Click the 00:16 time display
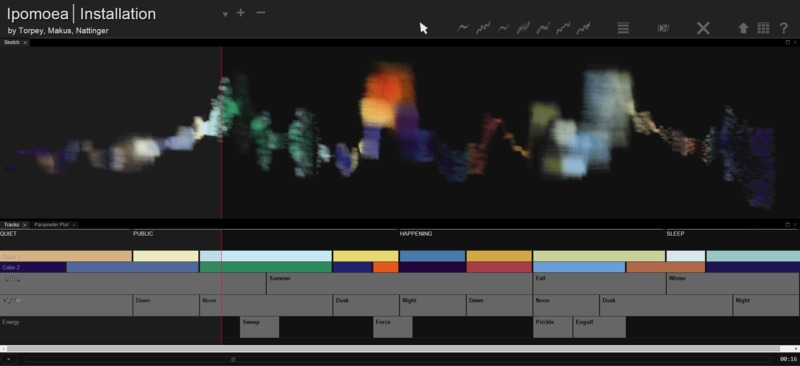The width and height of the screenshot is (800, 366). [x=788, y=359]
